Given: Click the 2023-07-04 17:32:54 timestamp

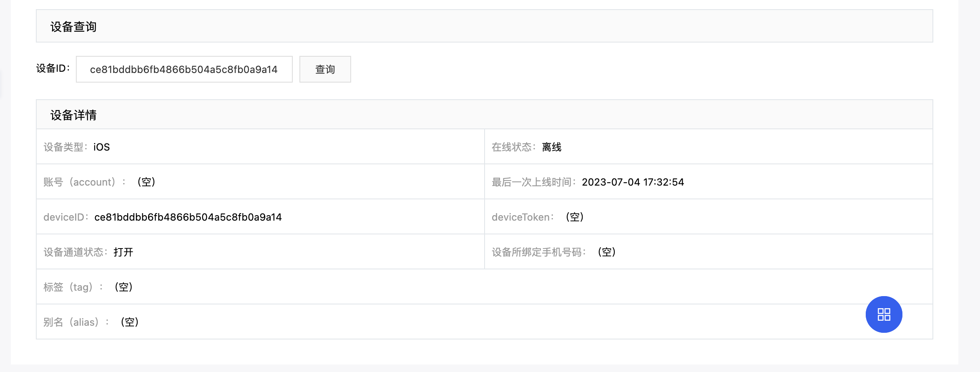Looking at the screenshot, I should coord(633,182).
